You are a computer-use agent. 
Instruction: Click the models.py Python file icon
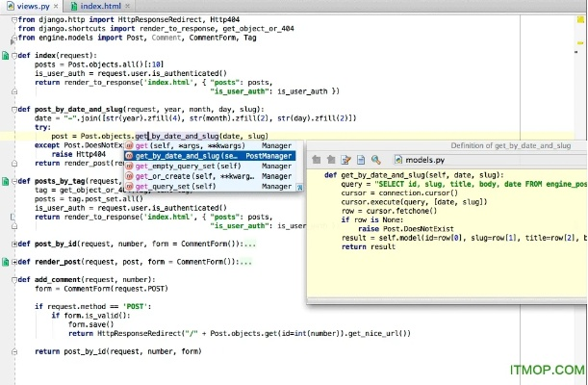click(x=398, y=160)
